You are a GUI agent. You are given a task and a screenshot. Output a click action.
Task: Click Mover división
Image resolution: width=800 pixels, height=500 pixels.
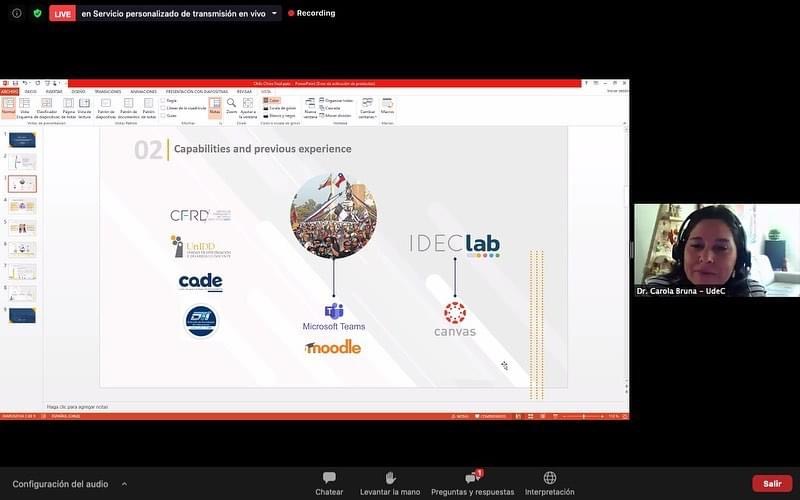point(335,116)
